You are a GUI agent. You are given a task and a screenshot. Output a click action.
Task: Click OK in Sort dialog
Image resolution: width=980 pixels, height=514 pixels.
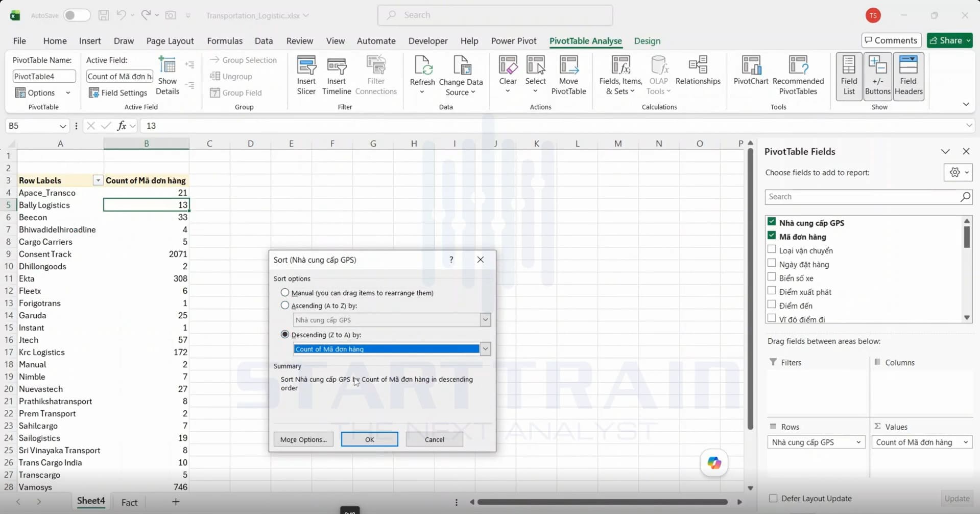[x=370, y=439]
